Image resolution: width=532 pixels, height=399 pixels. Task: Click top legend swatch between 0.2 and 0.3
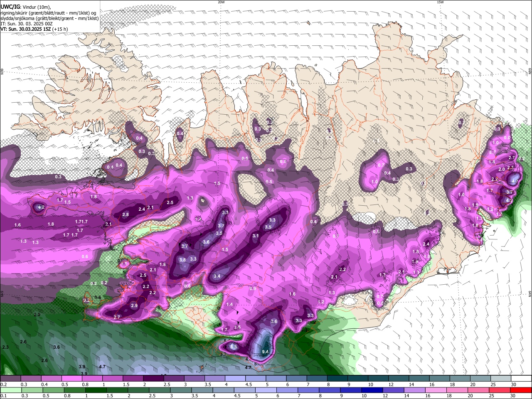10,379
